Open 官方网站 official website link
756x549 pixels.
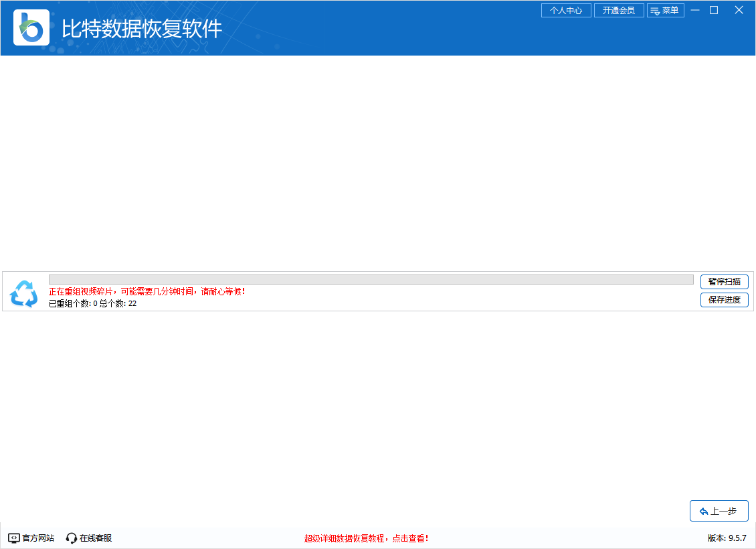click(31, 538)
